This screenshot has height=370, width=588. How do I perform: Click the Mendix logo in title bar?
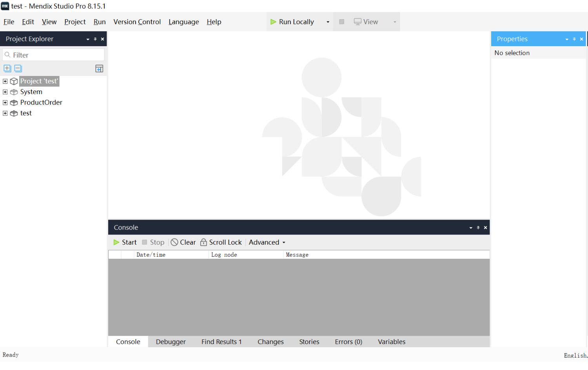[x=5, y=6]
